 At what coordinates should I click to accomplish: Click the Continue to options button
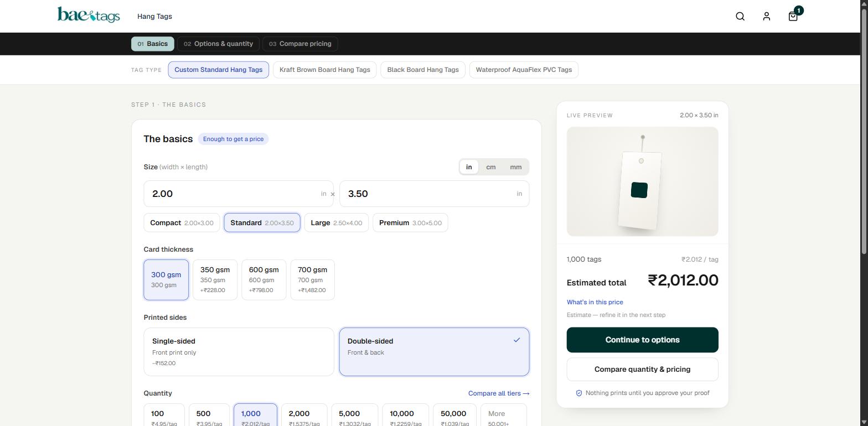click(643, 340)
